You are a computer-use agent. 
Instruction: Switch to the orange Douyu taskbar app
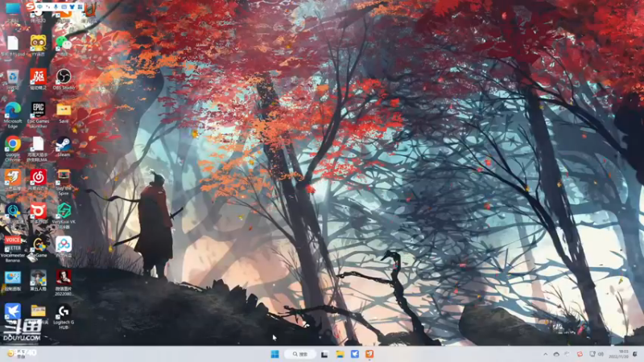369,354
